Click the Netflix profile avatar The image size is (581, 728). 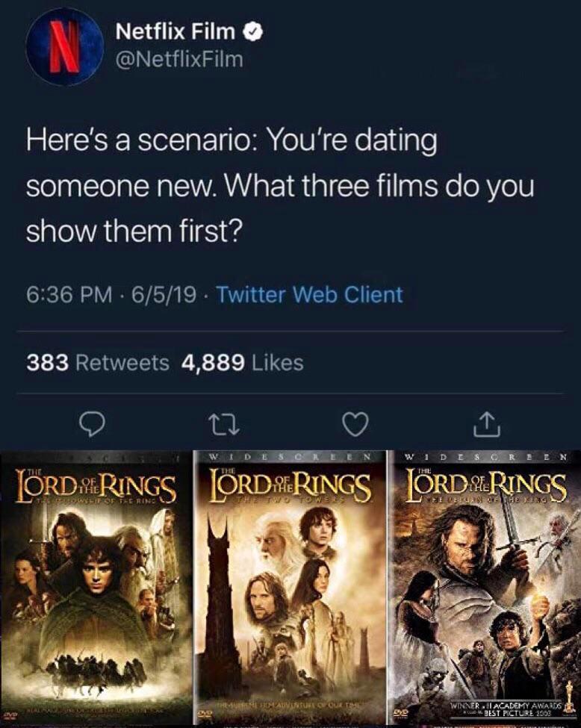(x=64, y=46)
